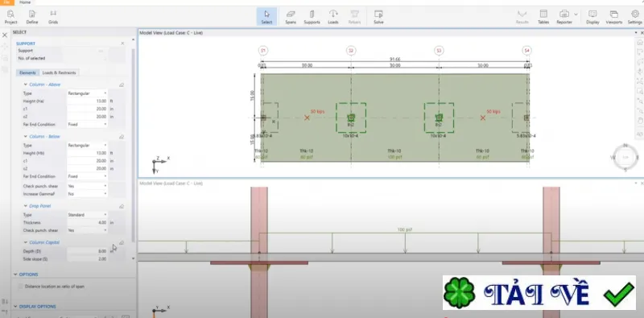
Task: Close the Support properties section
Action: click(122, 43)
